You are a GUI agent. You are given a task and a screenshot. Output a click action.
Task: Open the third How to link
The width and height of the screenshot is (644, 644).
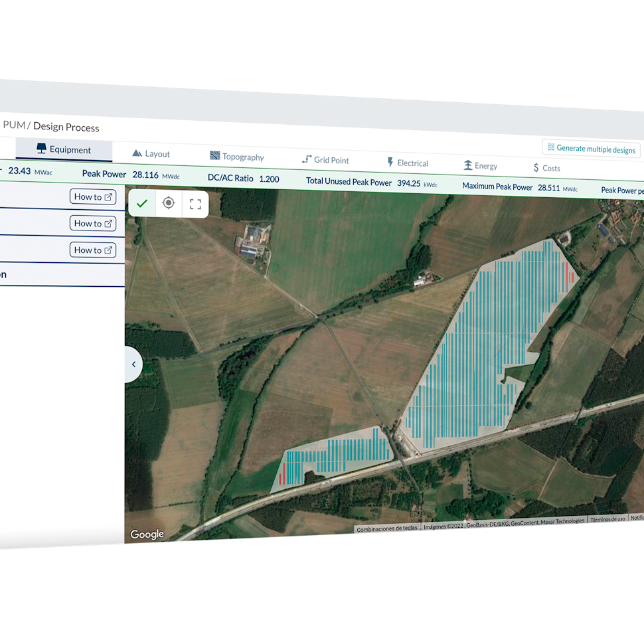pos(93,250)
